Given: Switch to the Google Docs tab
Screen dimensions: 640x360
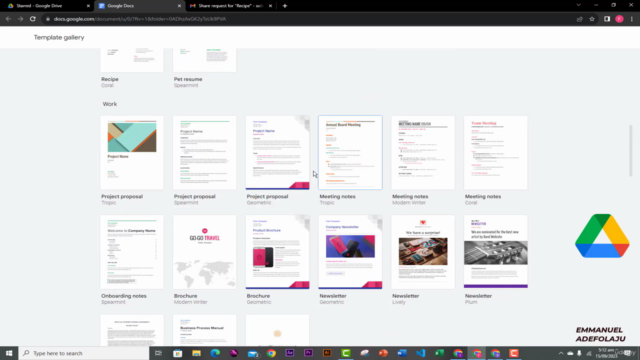Looking at the screenshot, I should pos(139,6).
